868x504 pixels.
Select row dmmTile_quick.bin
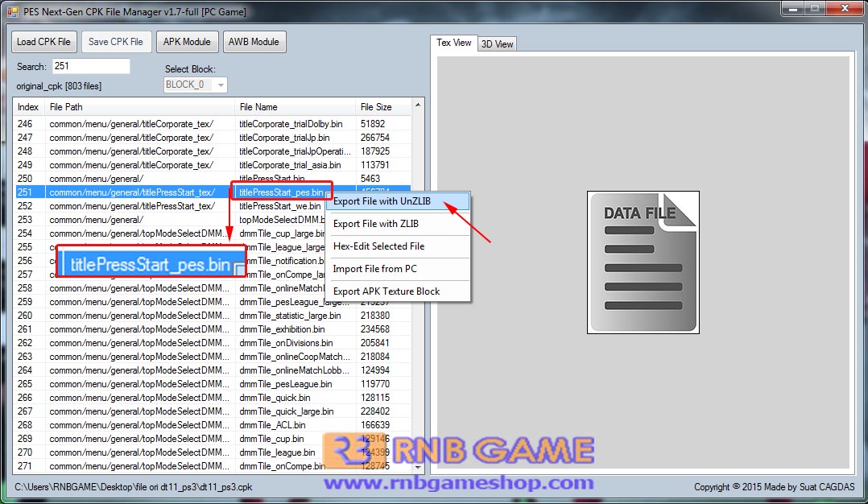click(212, 398)
